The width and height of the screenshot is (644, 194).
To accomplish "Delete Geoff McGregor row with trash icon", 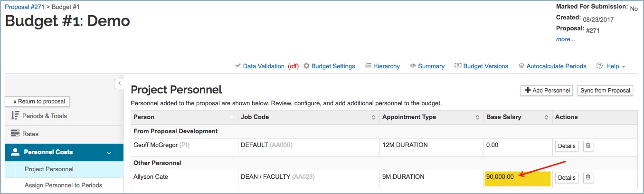I will (588, 146).
